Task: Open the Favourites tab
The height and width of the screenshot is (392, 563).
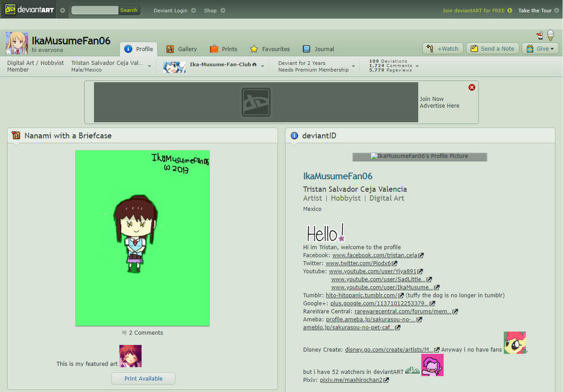Action: (270, 49)
